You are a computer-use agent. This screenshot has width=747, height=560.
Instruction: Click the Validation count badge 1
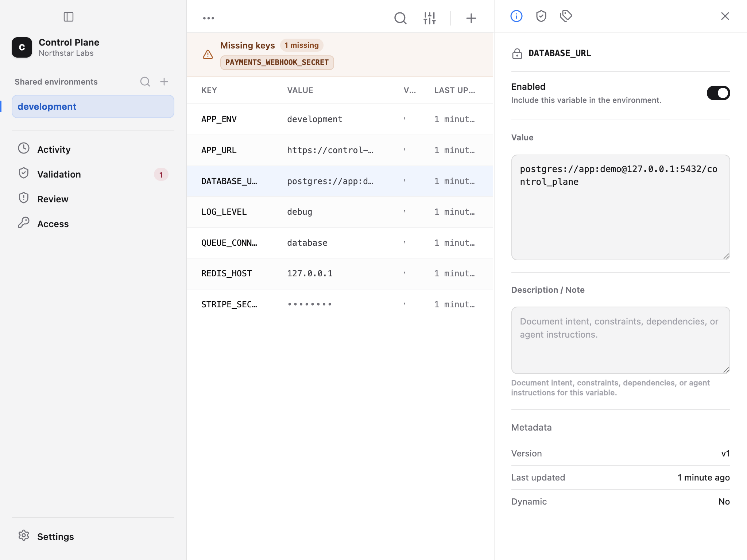tap(161, 175)
